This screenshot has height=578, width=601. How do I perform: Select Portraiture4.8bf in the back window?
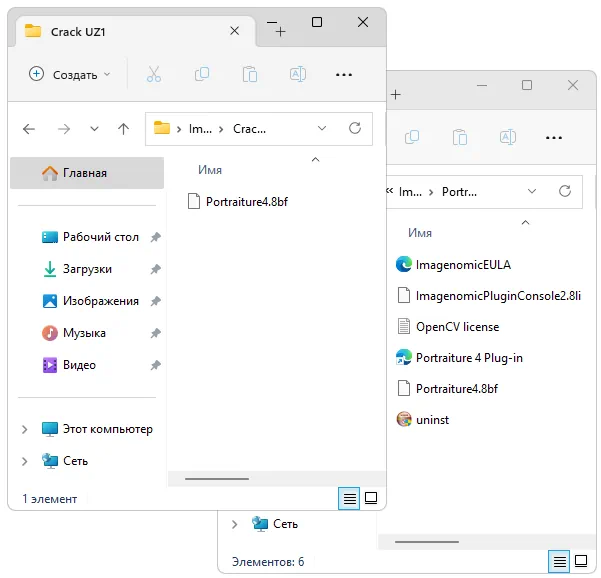click(448, 389)
